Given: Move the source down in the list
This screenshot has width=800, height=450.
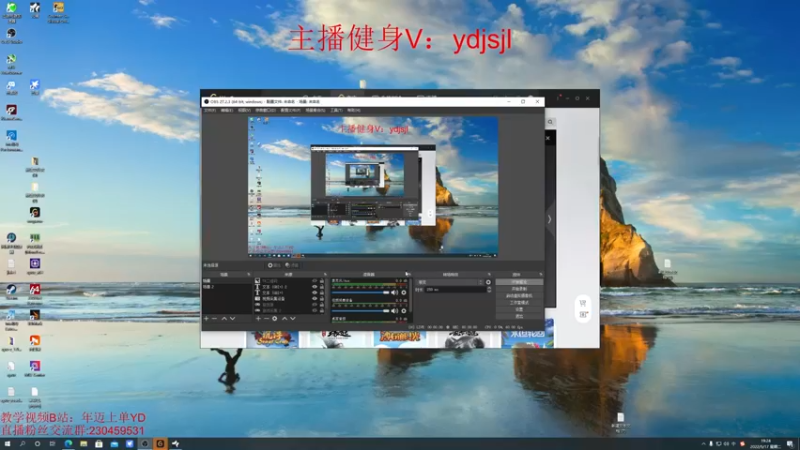Looking at the screenshot, I should click(293, 318).
